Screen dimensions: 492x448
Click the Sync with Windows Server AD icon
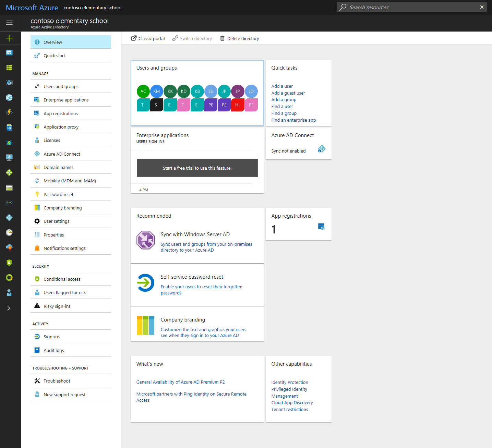[x=146, y=240]
